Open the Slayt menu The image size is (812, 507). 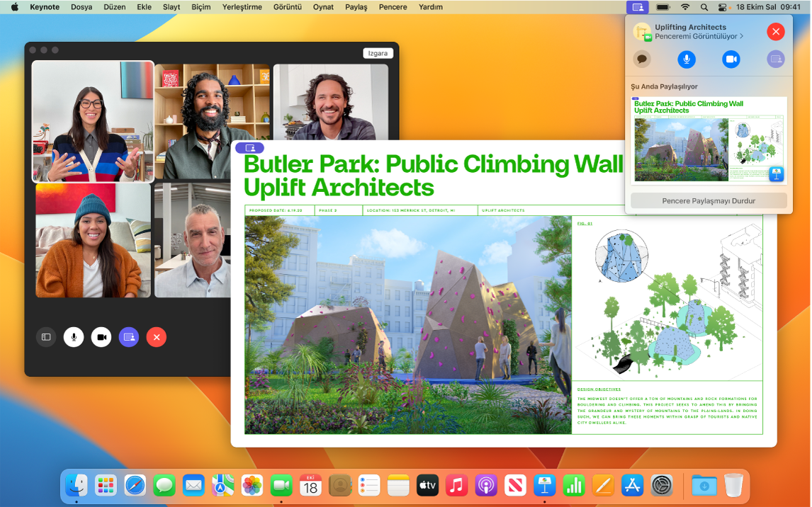170,7
